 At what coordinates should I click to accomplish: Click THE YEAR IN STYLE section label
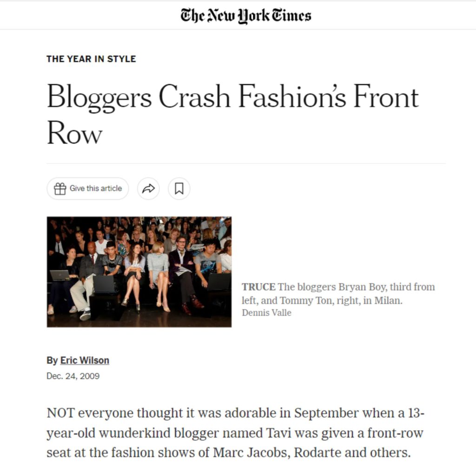[x=91, y=59]
